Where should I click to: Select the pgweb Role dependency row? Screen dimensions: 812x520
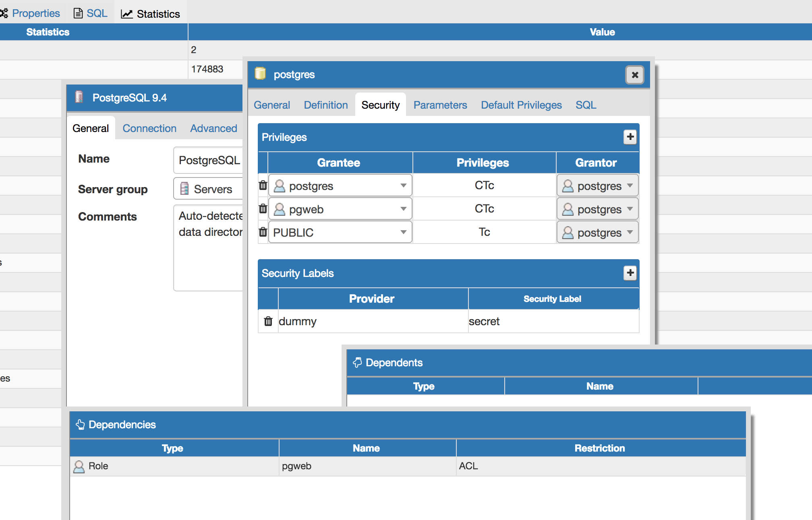[296, 466]
